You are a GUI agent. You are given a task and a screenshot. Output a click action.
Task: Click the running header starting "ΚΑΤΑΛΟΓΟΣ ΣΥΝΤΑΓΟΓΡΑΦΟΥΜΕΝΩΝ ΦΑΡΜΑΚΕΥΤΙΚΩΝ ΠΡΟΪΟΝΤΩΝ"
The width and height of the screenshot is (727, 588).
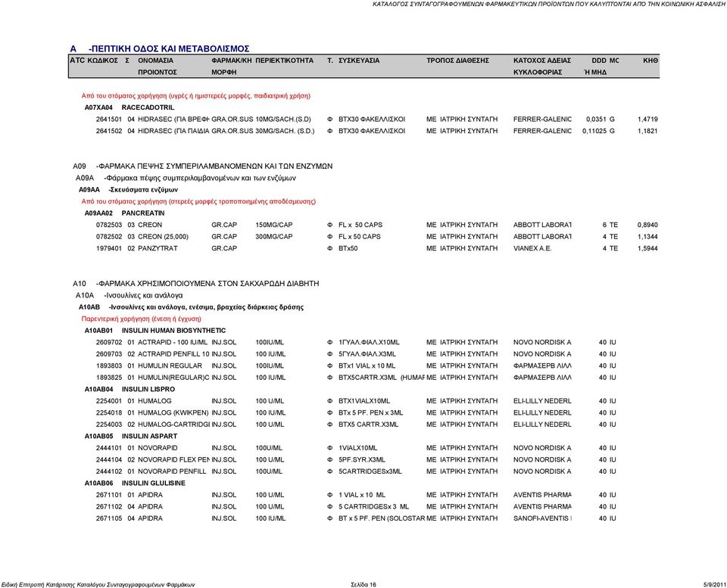coord(549,4)
